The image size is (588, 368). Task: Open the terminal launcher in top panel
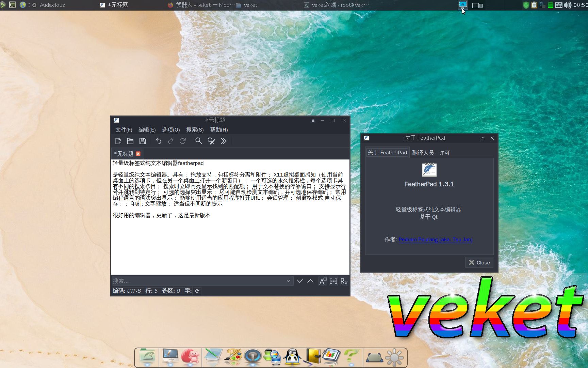[13, 5]
